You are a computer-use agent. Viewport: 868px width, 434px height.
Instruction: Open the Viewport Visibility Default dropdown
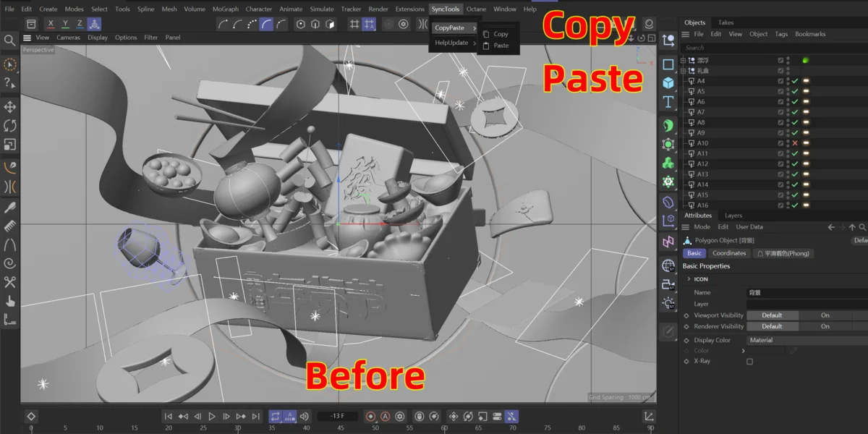coord(773,315)
